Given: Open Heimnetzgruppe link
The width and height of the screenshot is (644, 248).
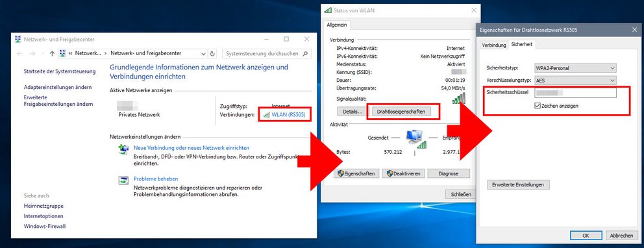Looking at the screenshot, I should point(43,206).
